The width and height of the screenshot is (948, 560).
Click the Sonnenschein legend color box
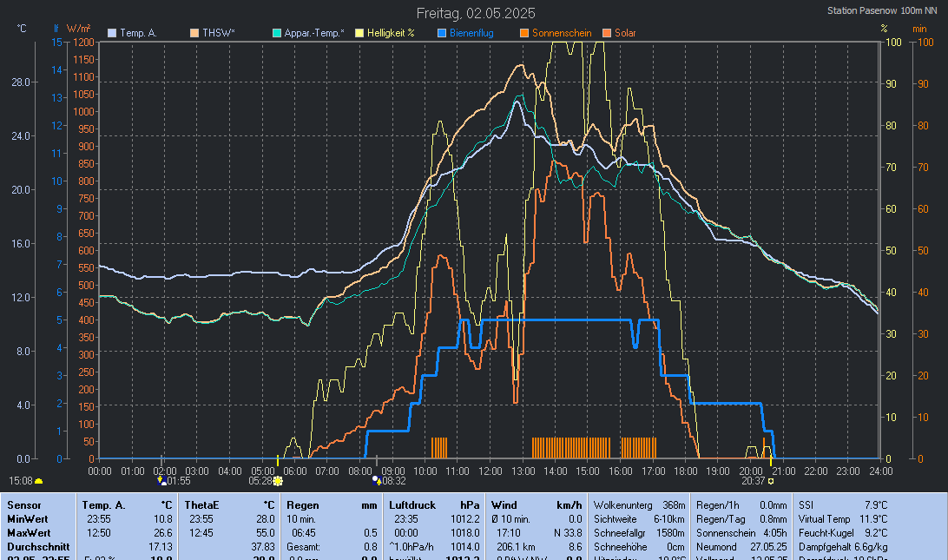[x=524, y=33]
